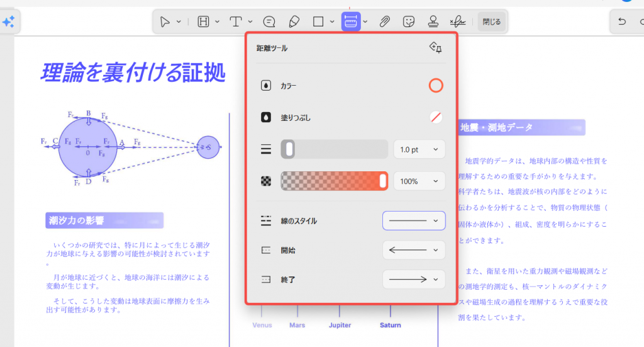Select the cursor pointer tool
644x347 pixels.
[x=165, y=22]
